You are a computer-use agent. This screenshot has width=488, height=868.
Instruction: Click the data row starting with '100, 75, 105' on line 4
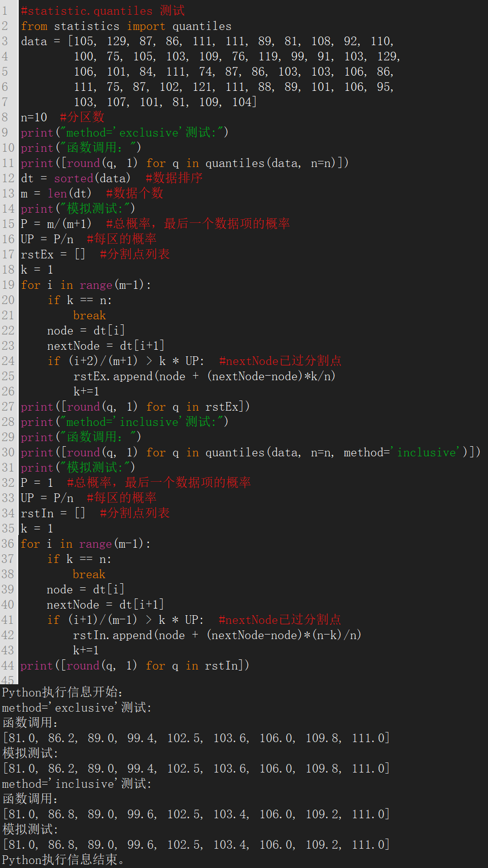[237, 56]
